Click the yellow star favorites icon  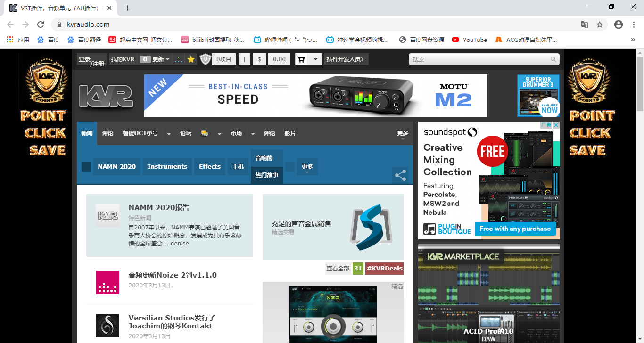click(x=191, y=59)
